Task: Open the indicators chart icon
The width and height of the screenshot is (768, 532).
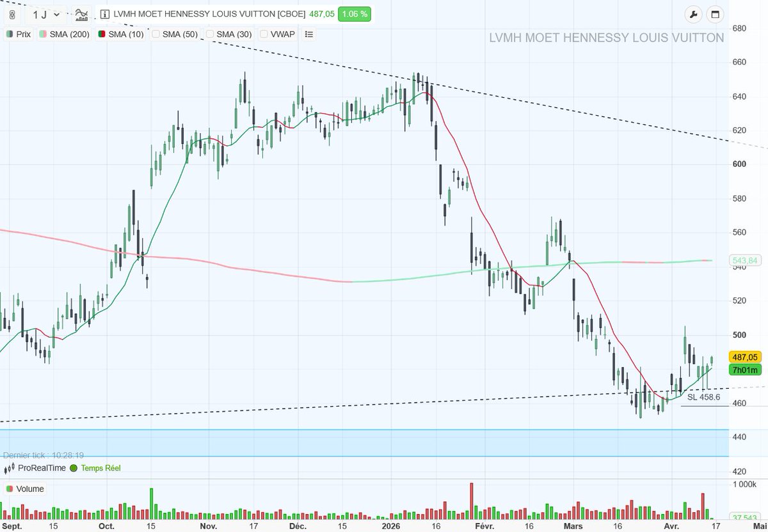Action: click(x=82, y=14)
